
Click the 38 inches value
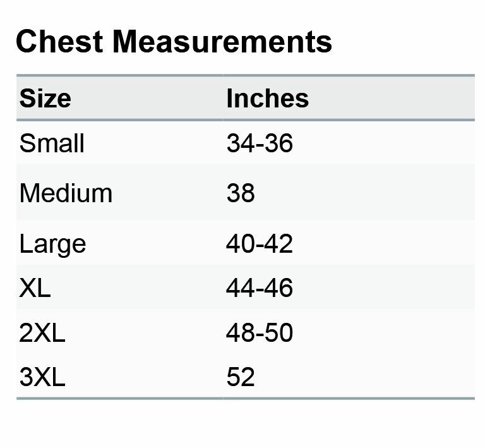241,193
